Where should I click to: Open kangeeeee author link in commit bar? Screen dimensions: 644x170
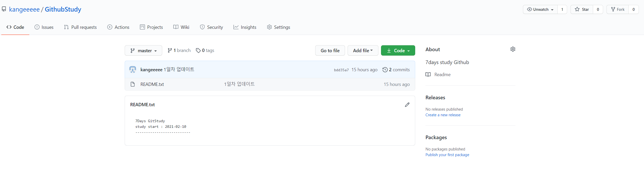point(151,70)
